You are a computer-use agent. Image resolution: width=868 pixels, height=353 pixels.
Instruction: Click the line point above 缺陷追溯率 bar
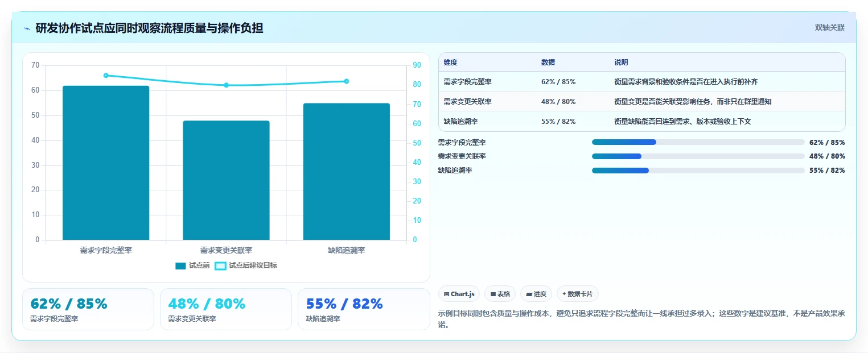[x=346, y=81]
